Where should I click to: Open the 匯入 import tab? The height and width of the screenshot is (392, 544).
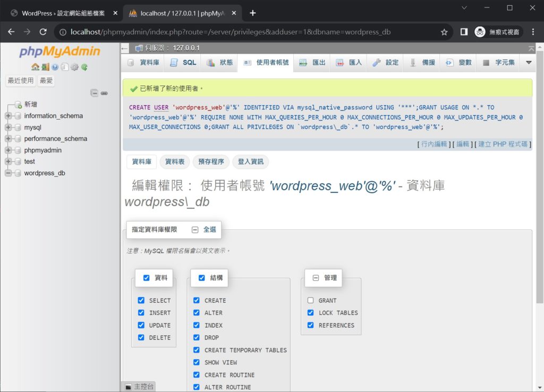[349, 63]
